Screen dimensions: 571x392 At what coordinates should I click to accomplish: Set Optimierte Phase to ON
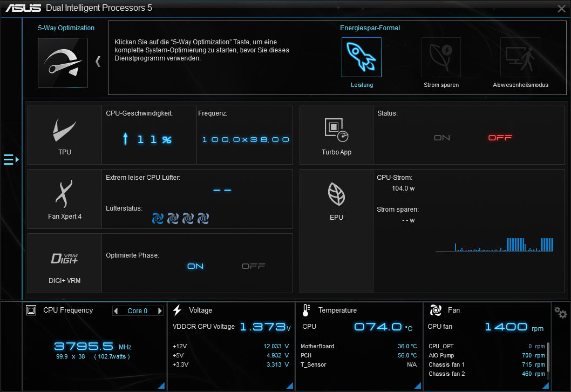(x=195, y=266)
